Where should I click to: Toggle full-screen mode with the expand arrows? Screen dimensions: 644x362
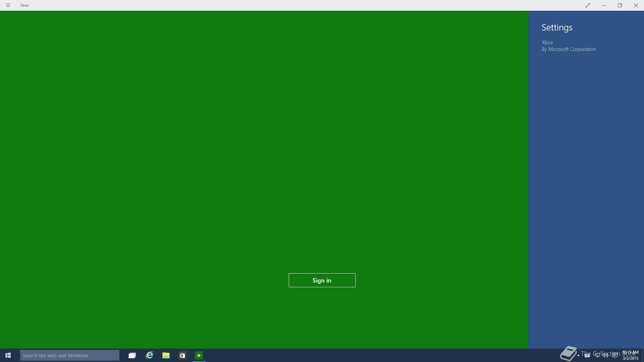point(588,5)
